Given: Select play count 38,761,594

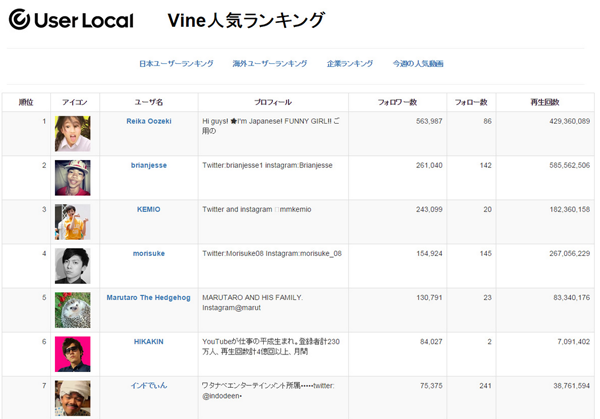Looking at the screenshot, I should 572,386.
